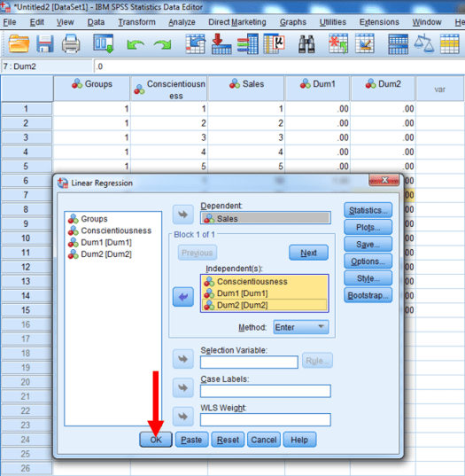Click the WLS Weight input field
This screenshot has width=465, height=476.
(x=266, y=419)
